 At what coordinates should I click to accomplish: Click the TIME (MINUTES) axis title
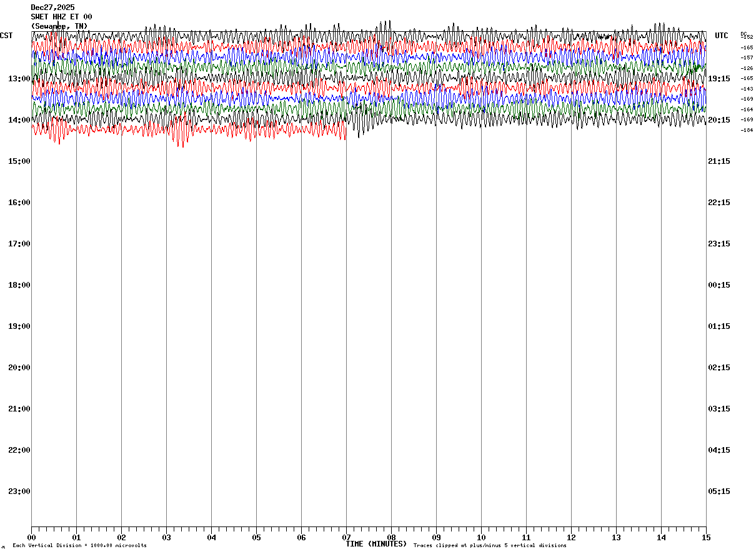click(x=376, y=544)
